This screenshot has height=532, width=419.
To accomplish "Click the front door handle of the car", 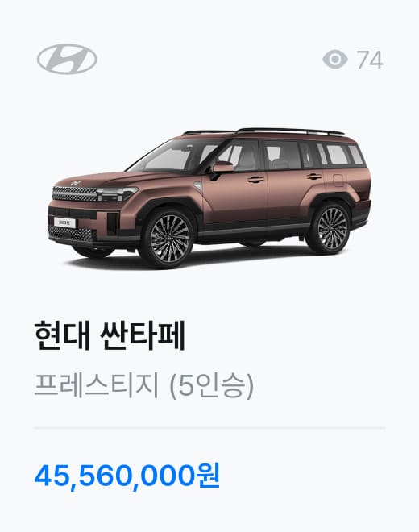I will pos(255,180).
